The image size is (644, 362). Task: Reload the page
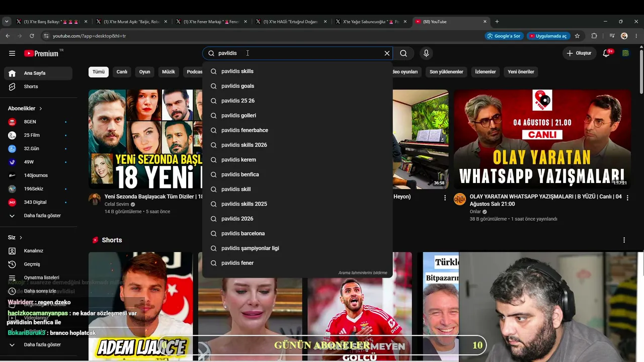pyautogui.click(x=32, y=36)
